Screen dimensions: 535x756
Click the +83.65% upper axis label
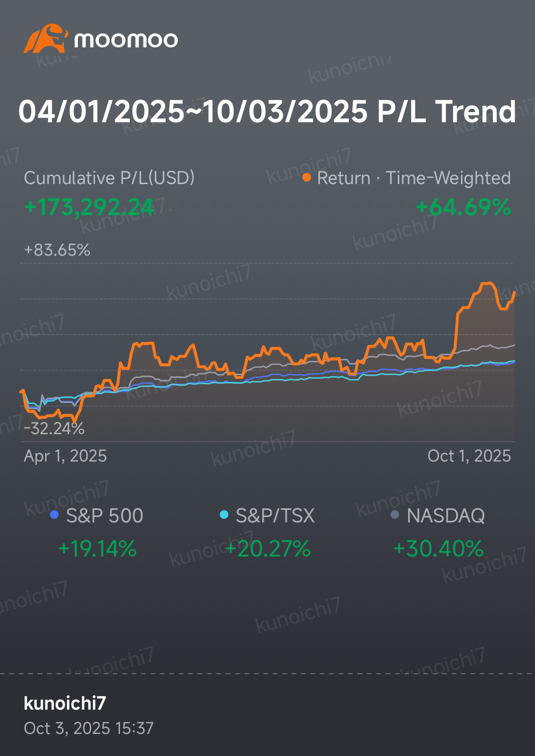57,250
